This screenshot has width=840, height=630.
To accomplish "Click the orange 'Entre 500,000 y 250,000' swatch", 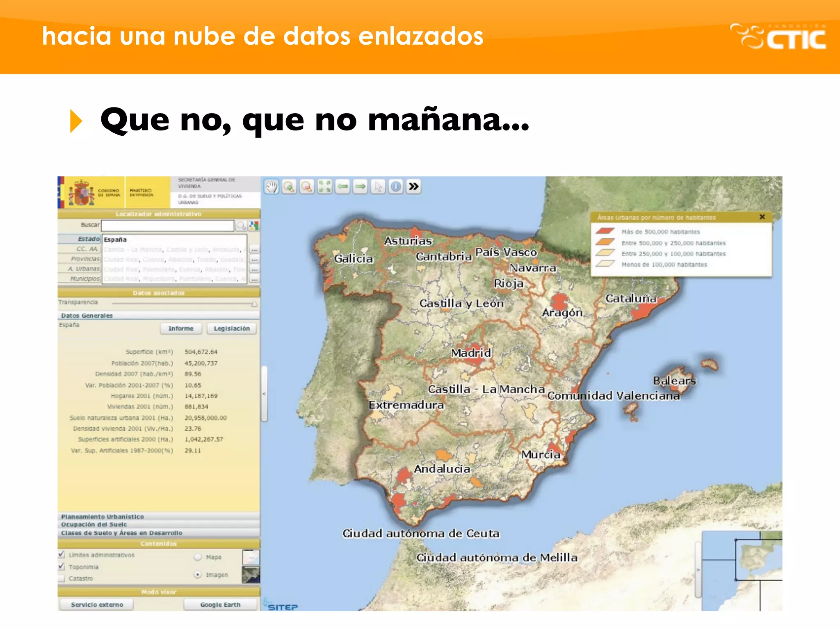I will 605,242.
